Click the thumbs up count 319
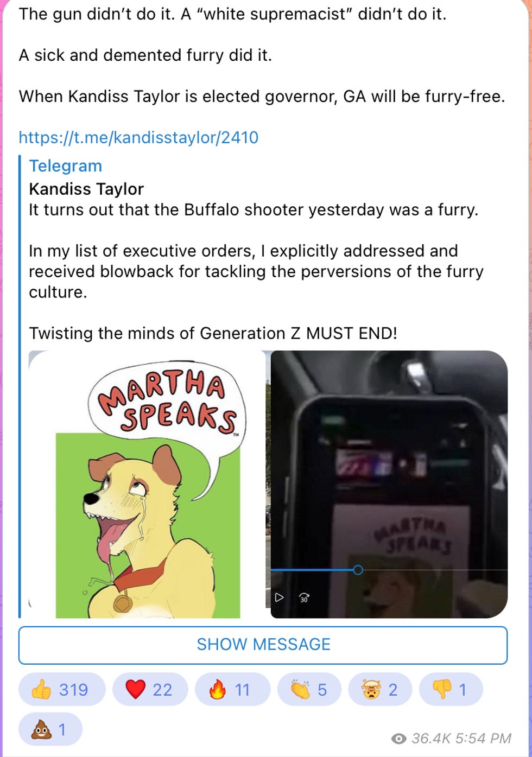This screenshot has height=757, width=532. tap(73, 690)
